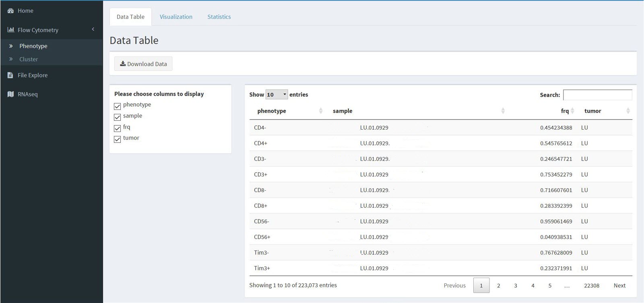The width and height of the screenshot is (644, 303).
Task: Sort table by the sample column arrows
Action: click(503, 111)
